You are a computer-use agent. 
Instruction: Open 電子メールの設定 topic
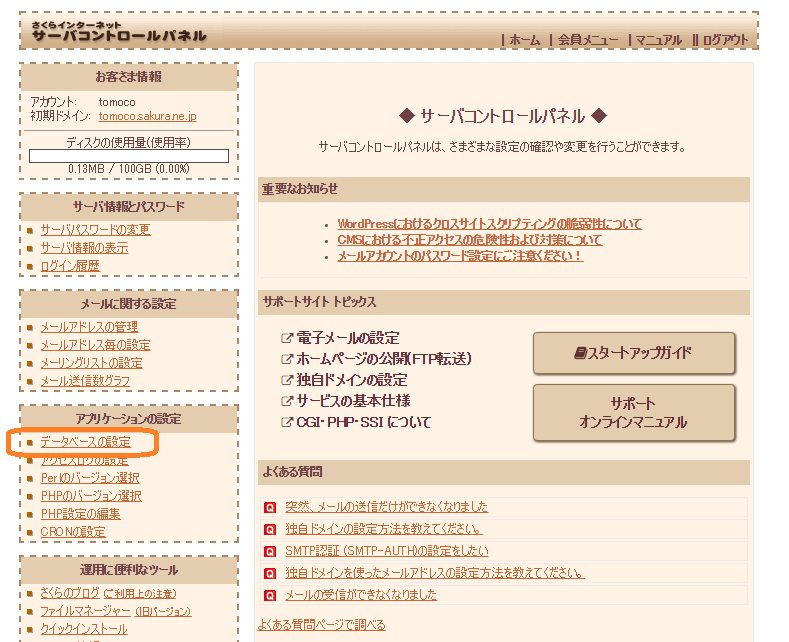pyautogui.click(x=348, y=338)
